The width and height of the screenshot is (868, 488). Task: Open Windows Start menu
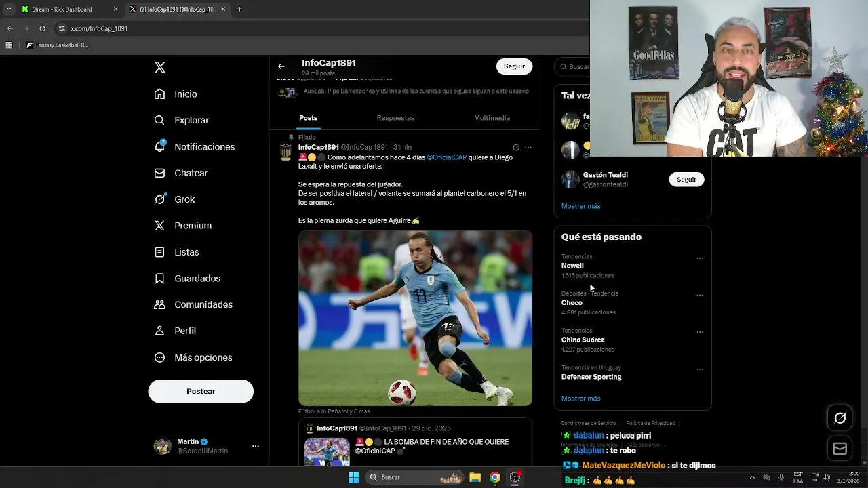tap(353, 477)
